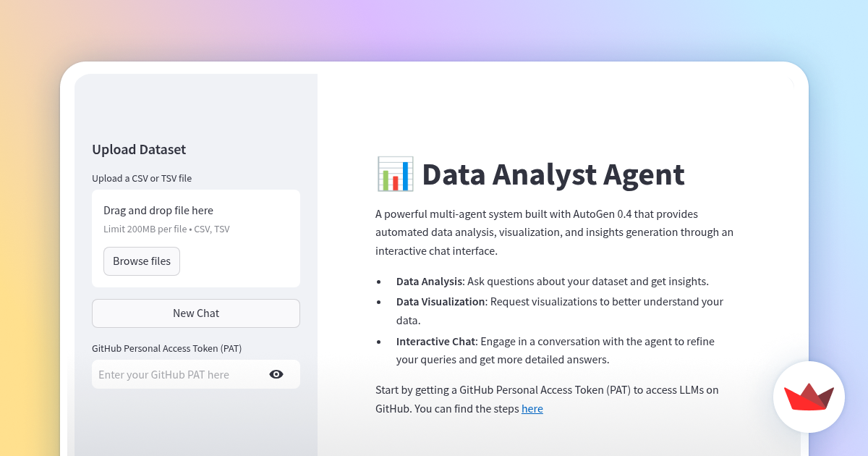This screenshot has height=456, width=868.
Task: Click the Streamlit logo badge
Action: 809,397
